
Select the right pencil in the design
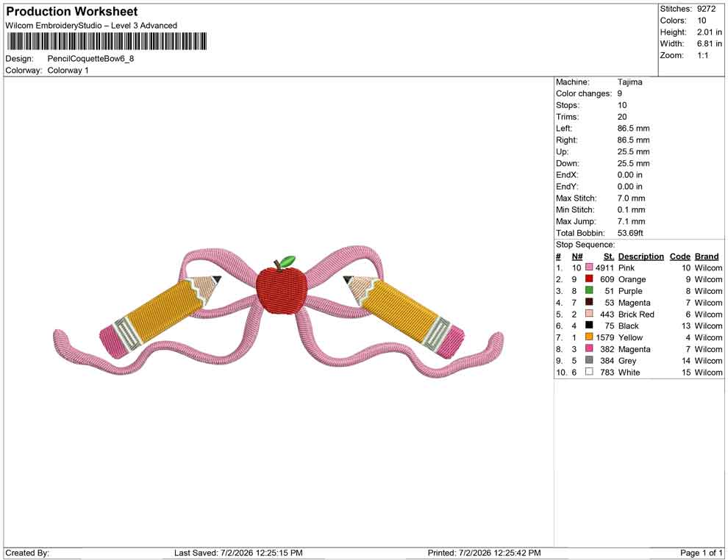tap(404, 317)
